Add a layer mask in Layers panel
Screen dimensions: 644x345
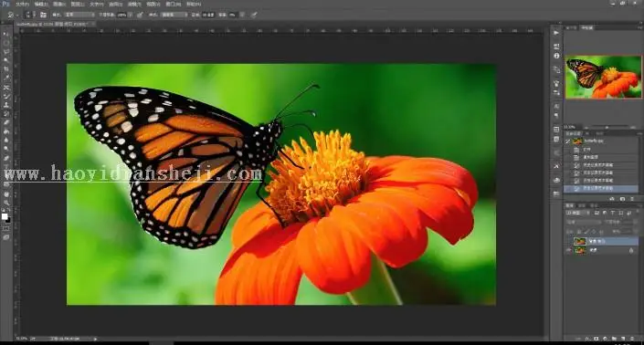(596, 339)
